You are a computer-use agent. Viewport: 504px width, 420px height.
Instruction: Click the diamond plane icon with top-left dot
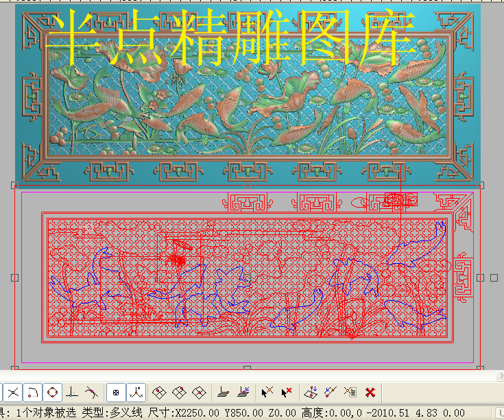coord(159,393)
